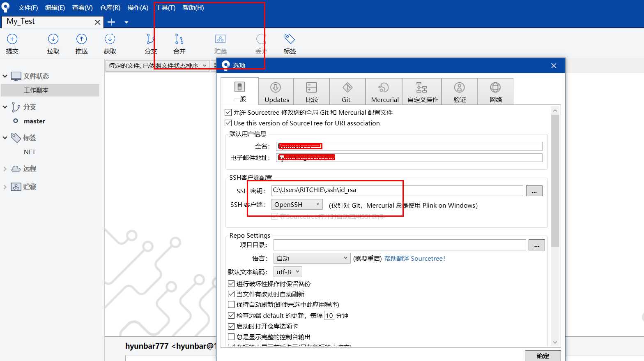
Task: Browse for SSH key with ... button
Action: (x=534, y=191)
